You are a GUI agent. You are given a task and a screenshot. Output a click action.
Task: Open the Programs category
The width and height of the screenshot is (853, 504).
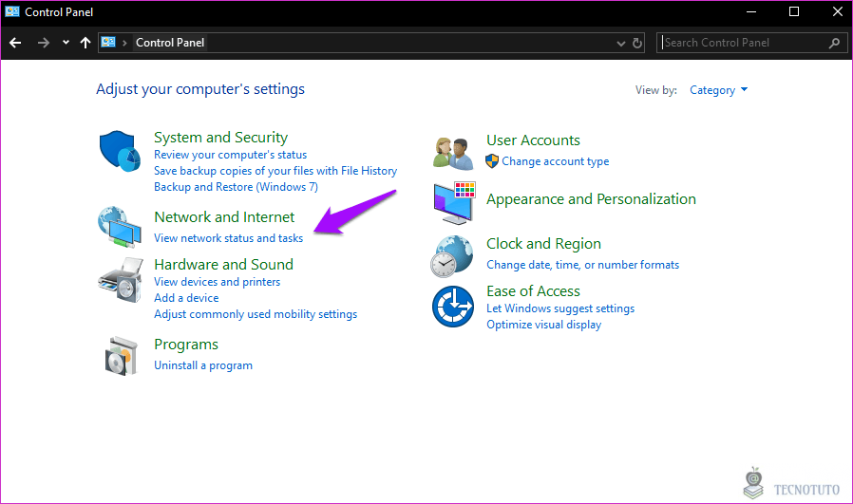186,345
